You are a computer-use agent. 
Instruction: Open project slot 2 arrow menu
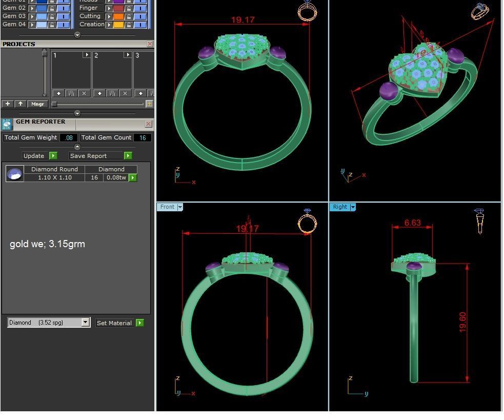128,55
